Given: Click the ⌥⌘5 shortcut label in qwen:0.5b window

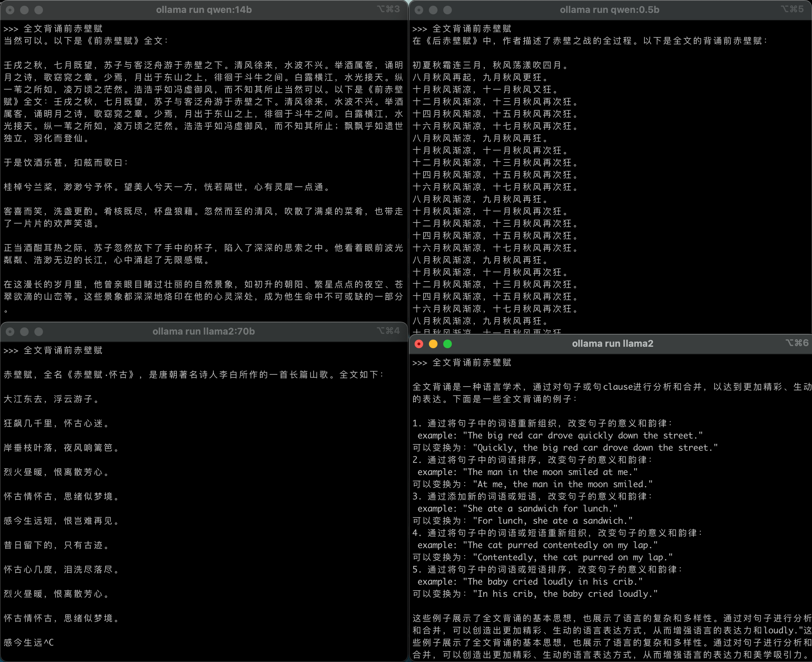Looking at the screenshot, I should (x=793, y=9).
